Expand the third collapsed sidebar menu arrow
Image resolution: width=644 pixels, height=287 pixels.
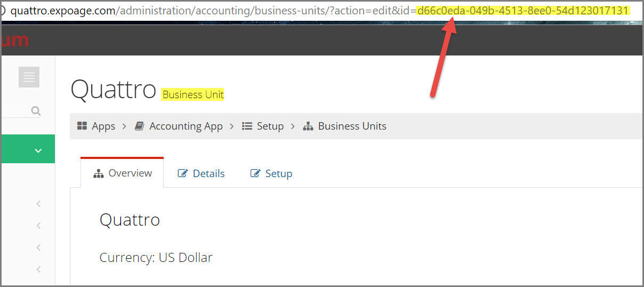(38, 248)
